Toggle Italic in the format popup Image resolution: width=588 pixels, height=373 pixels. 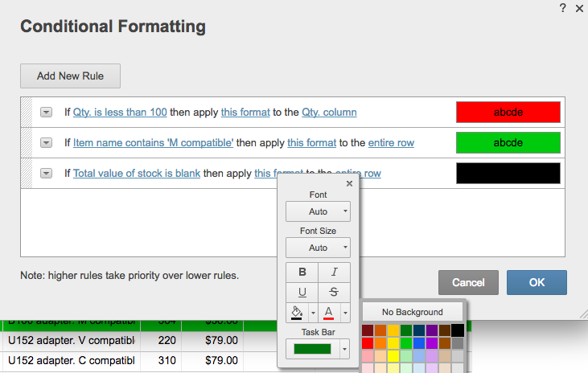[334, 273]
